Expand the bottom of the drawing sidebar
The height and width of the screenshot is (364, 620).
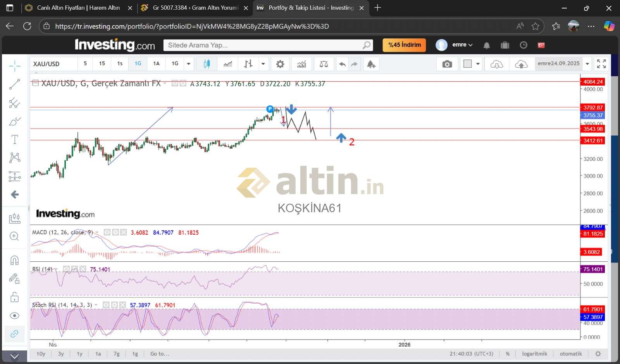[x=15, y=356]
